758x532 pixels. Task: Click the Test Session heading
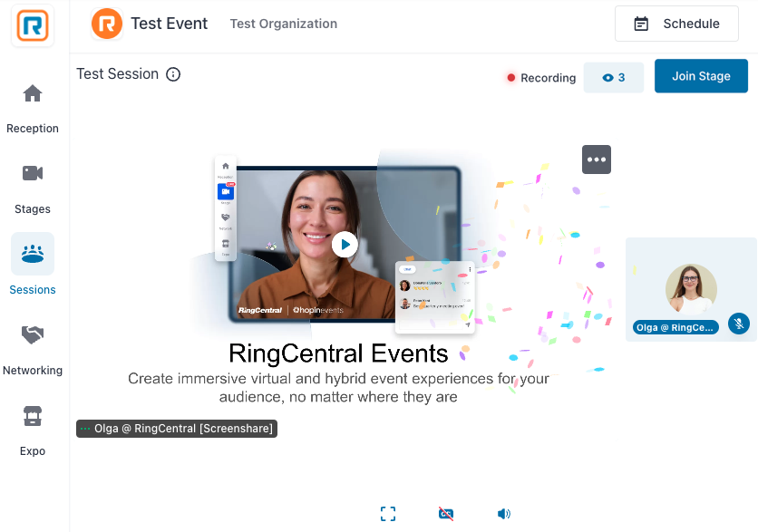(118, 74)
